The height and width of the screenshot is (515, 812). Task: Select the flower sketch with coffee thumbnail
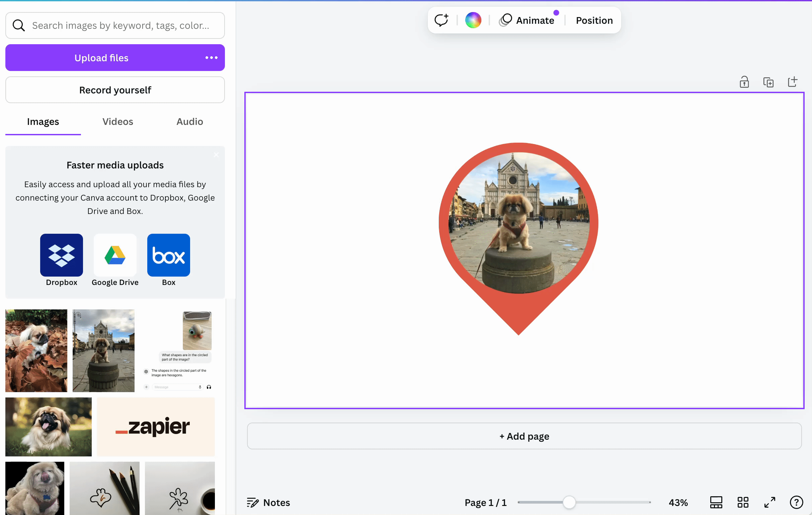(180, 488)
